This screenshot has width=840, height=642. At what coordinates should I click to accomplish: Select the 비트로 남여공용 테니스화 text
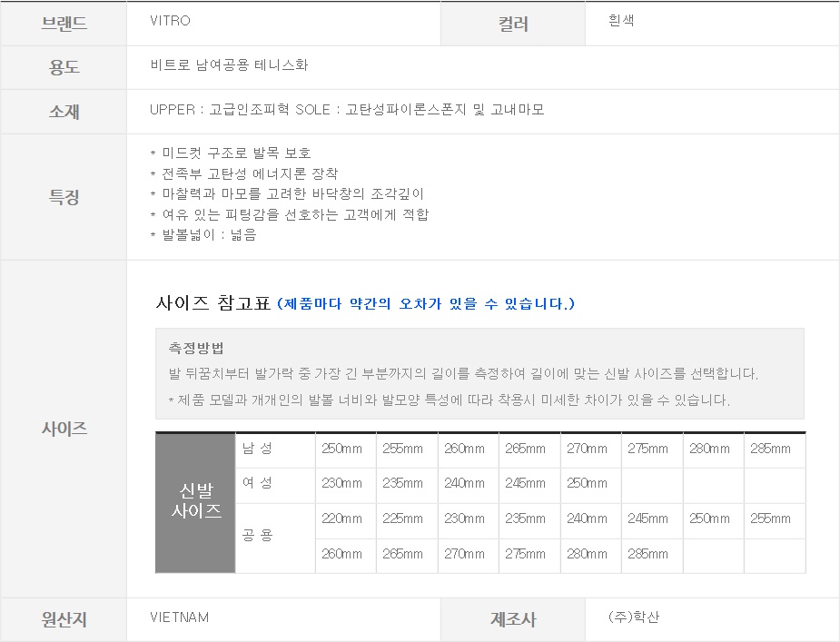pos(230,65)
